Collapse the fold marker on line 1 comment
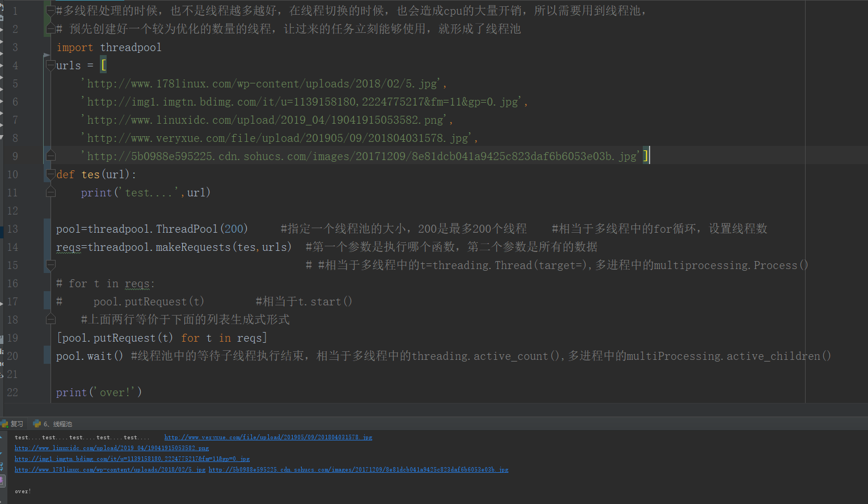 tap(50, 11)
